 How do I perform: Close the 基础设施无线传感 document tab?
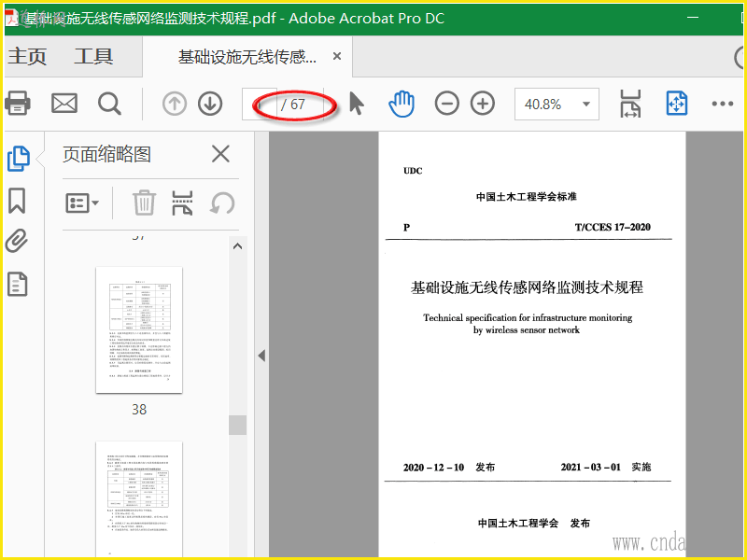coord(337,56)
